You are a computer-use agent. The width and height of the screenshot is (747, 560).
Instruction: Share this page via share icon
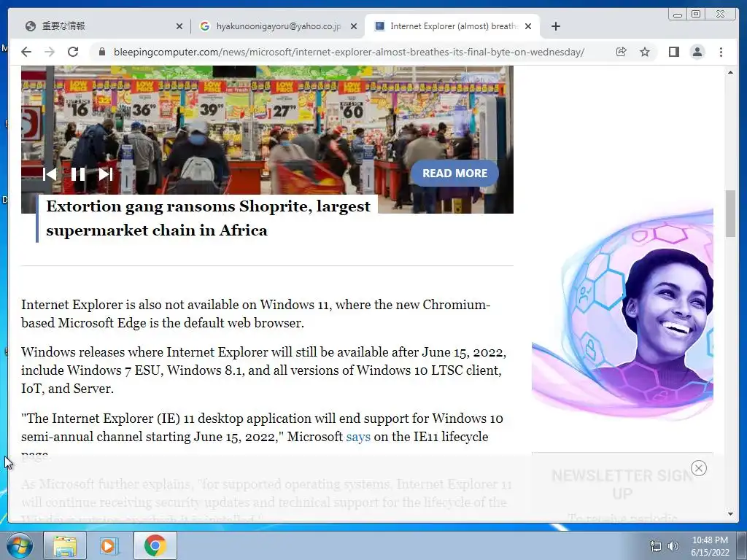621,52
